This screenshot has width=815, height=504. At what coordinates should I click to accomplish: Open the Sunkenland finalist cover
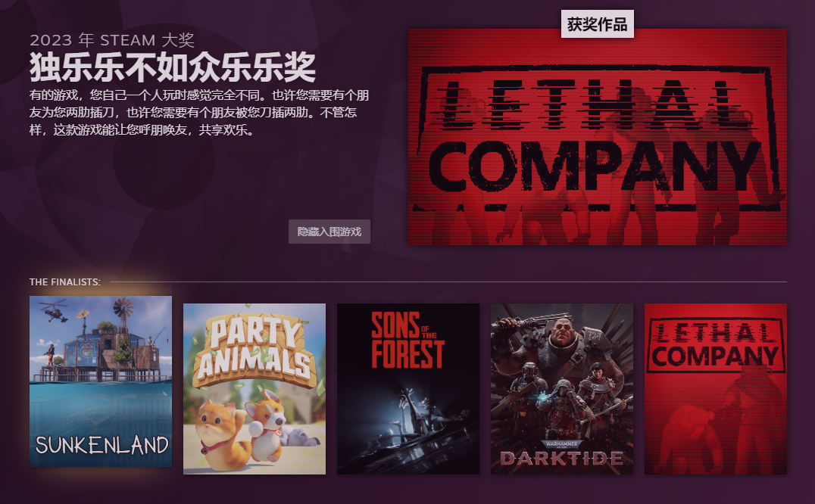tap(101, 381)
